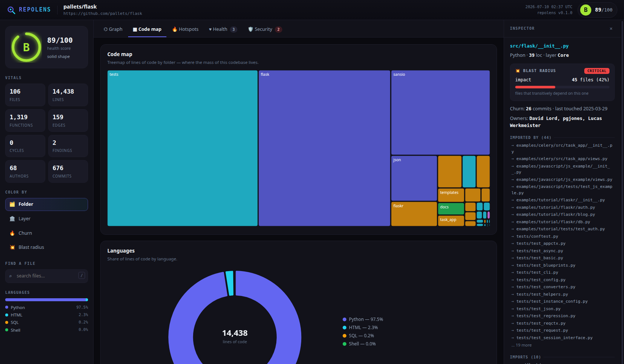Viewport: 624px width, 364px height.
Task: Click the Findings 2 vitals card
Action: click(68, 146)
